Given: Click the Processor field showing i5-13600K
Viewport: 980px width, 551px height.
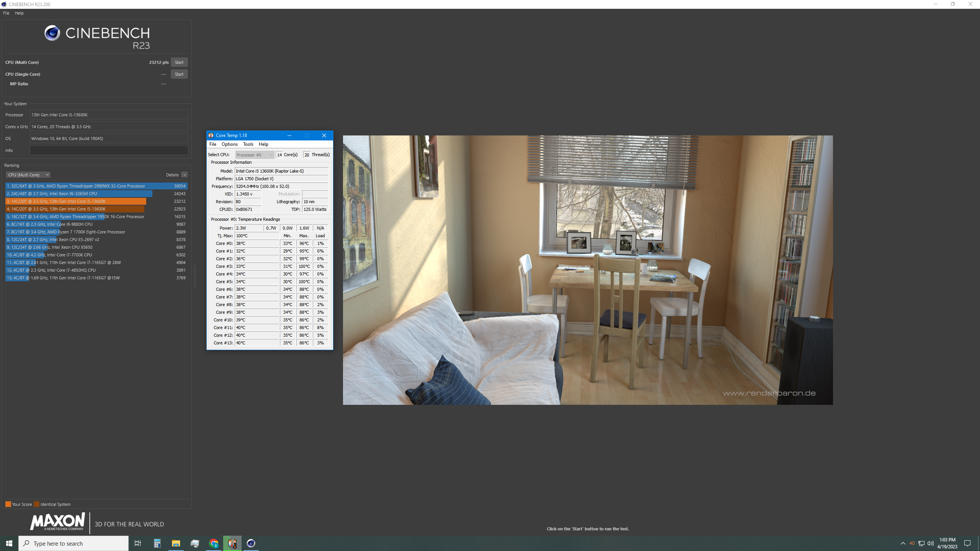Looking at the screenshot, I should coord(109,115).
